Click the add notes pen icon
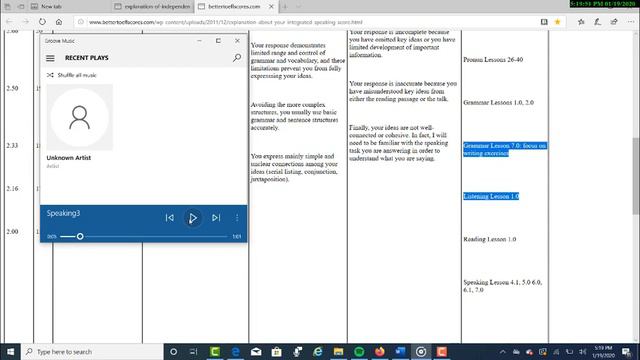Viewport: 640px width, 360px height. click(598, 22)
